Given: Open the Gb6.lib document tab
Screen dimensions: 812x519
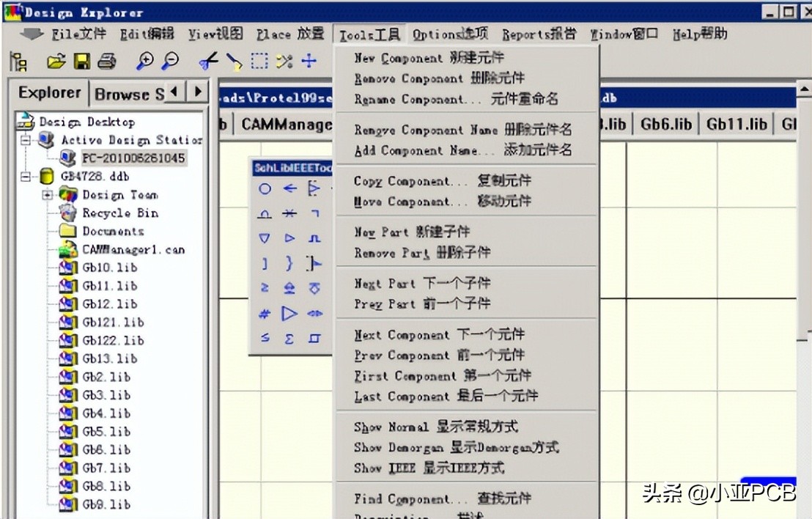Looking at the screenshot, I should point(666,125).
